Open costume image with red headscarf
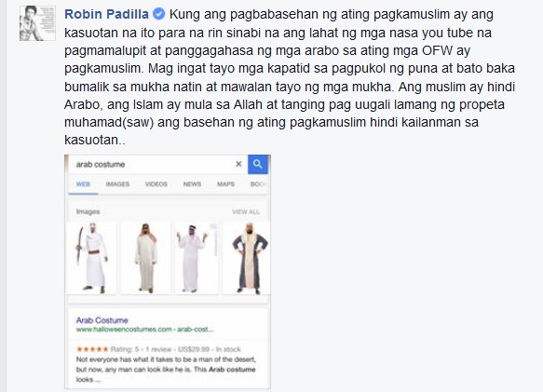543x392 pixels. pos(145,258)
